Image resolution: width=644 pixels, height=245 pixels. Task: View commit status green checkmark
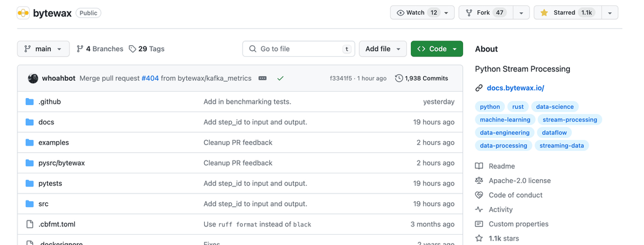coord(280,78)
